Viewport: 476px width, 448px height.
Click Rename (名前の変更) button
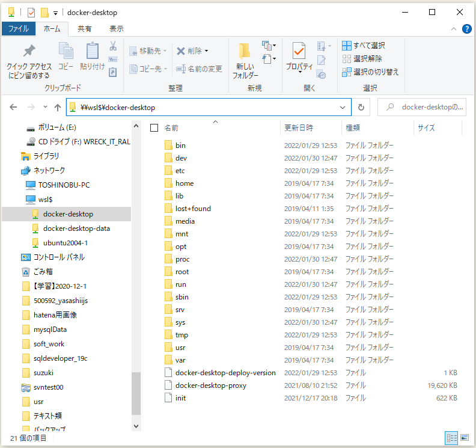click(199, 69)
